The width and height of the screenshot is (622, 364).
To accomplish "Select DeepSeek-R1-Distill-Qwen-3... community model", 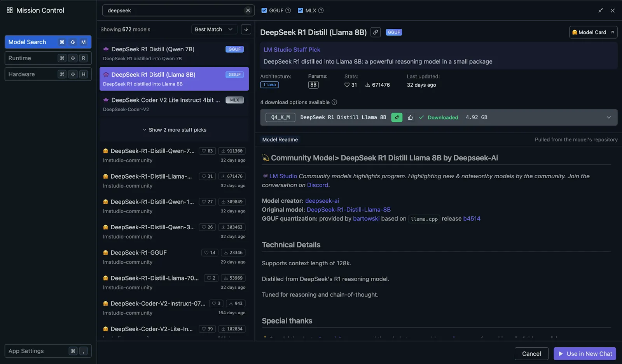I will coord(174,232).
